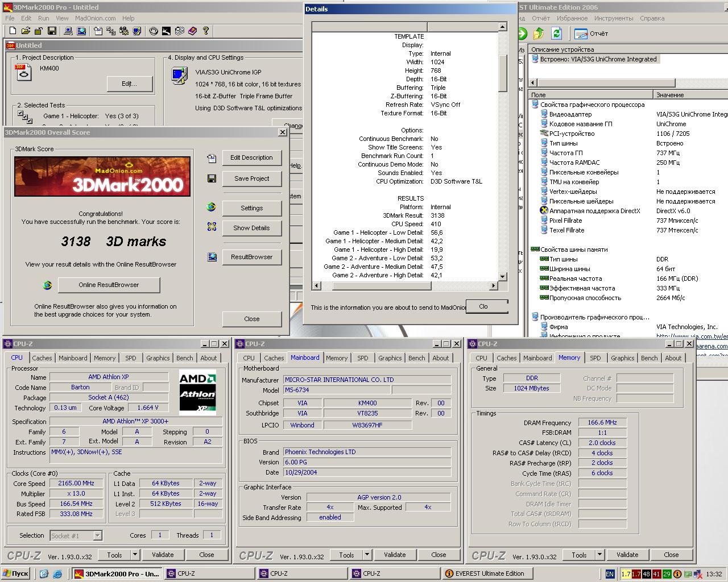Switch to Bench tab in Memory CPU-Z window

coord(649,358)
